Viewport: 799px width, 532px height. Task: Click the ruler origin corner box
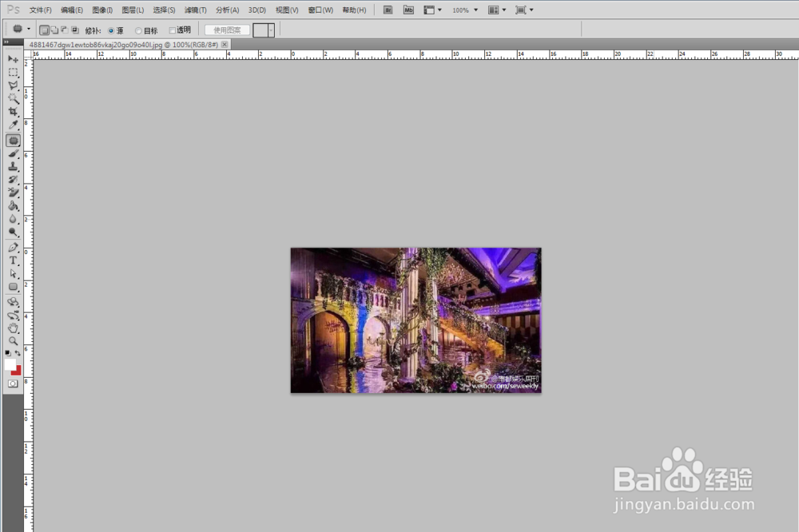click(x=28, y=54)
